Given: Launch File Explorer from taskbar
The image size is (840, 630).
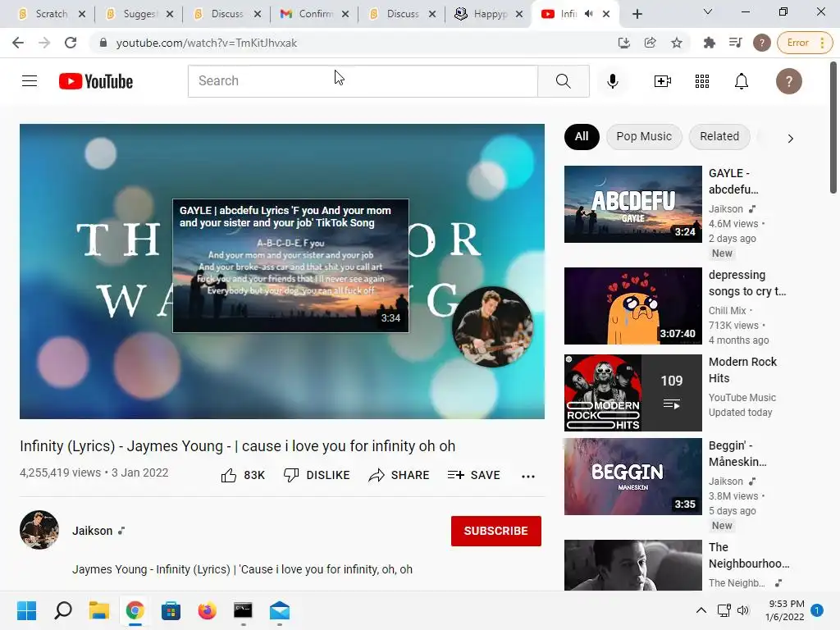Looking at the screenshot, I should click(99, 610).
